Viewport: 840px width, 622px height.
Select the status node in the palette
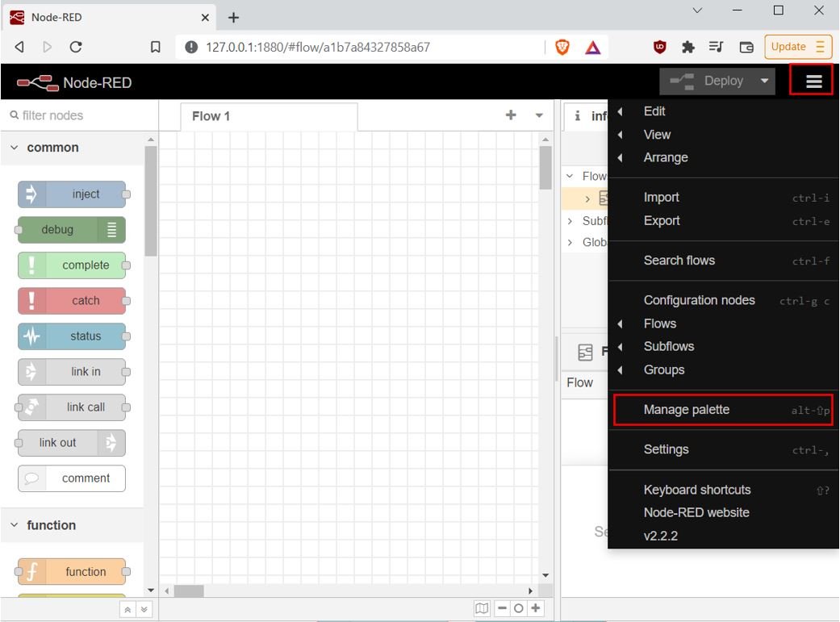point(73,336)
